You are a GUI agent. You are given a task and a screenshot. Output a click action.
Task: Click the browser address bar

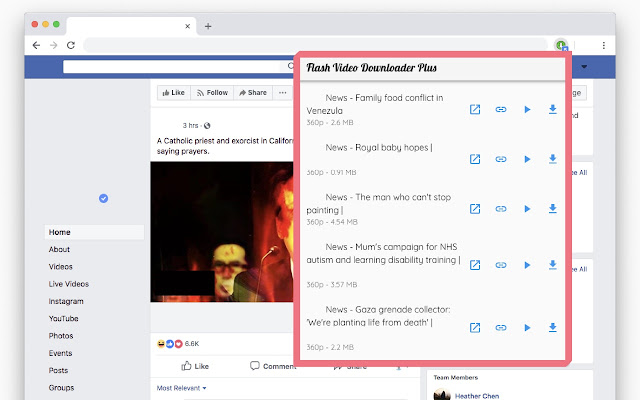click(x=315, y=45)
